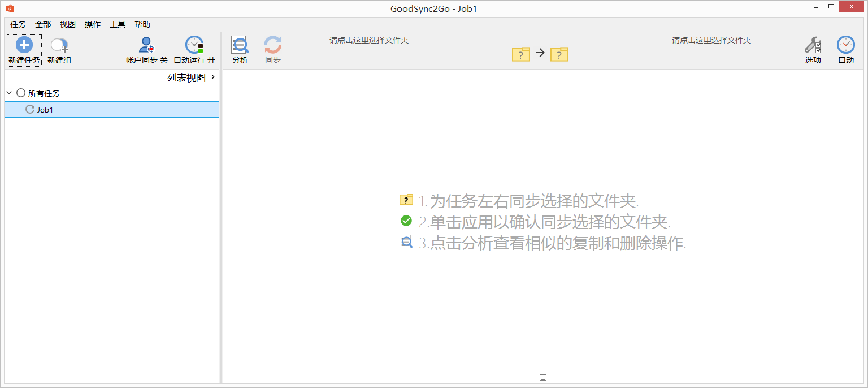Expand the 列表视图 chevron
Viewport: 868px width, 388px height.
(213, 77)
